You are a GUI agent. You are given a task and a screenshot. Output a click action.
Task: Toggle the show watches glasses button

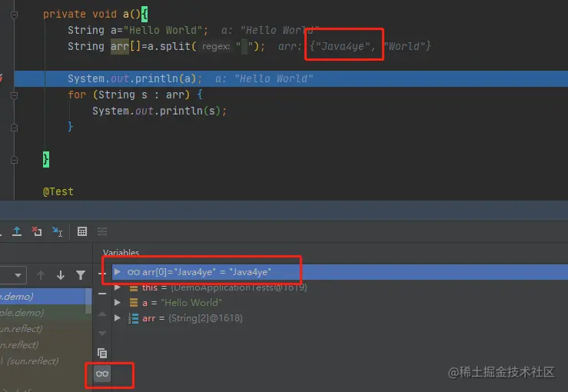[102, 374]
